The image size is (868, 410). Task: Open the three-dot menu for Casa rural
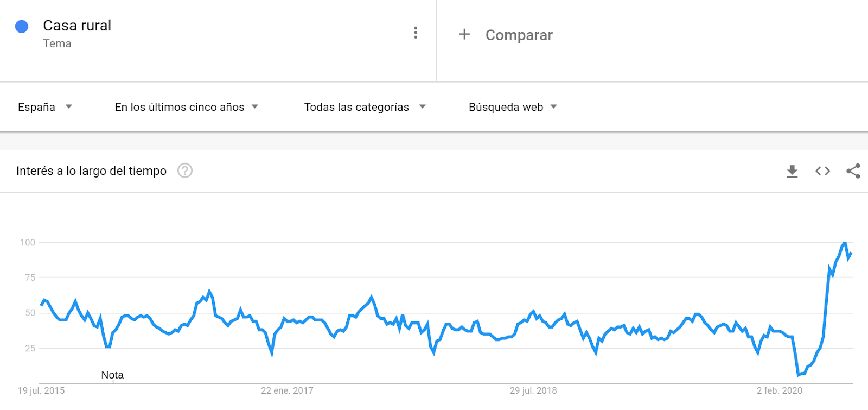pyautogui.click(x=416, y=33)
